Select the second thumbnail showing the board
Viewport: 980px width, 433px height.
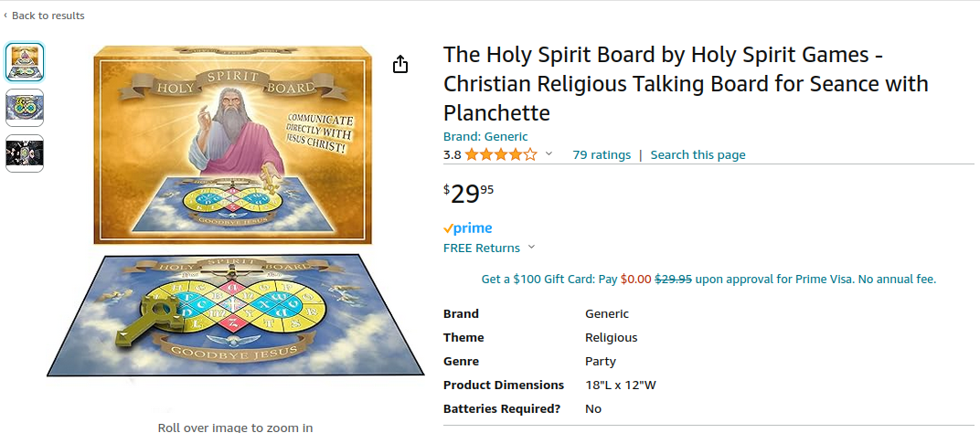pyautogui.click(x=25, y=108)
